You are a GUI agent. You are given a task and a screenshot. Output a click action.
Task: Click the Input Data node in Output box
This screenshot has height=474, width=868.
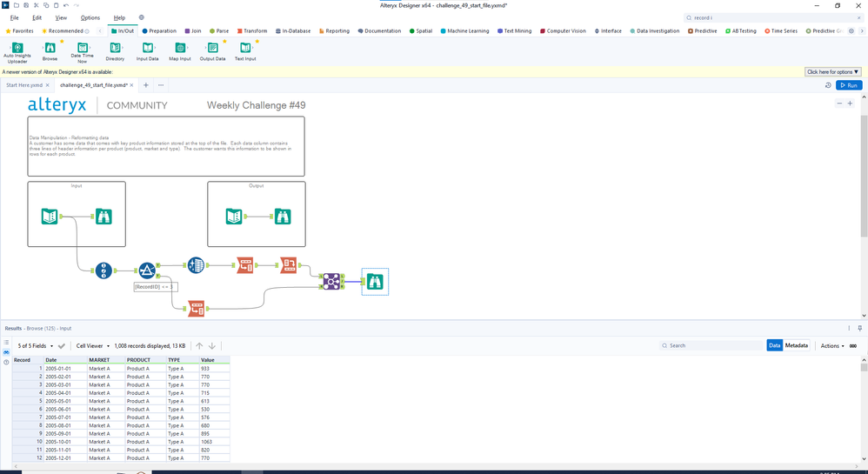coord(234,216)
